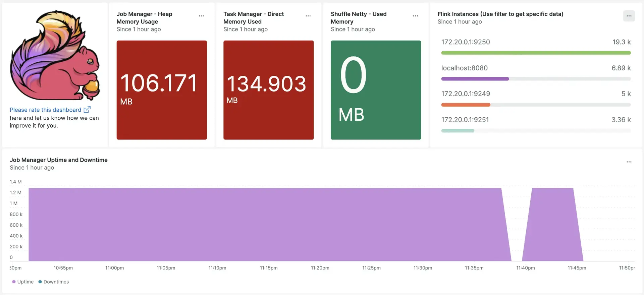Click the 134.903 MB direct memory billboard
The image size is (644, 295).
268,90
